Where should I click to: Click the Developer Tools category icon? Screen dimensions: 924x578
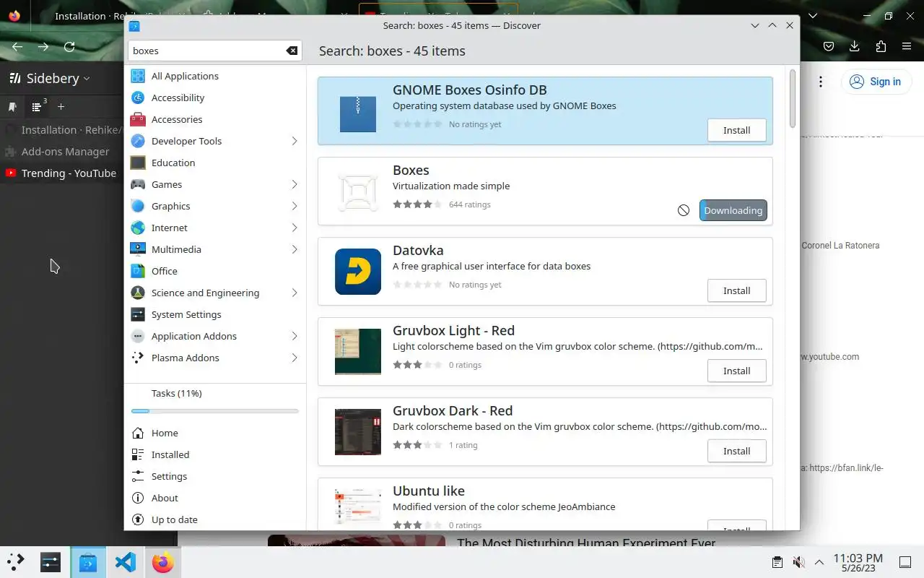coord(138,141)
